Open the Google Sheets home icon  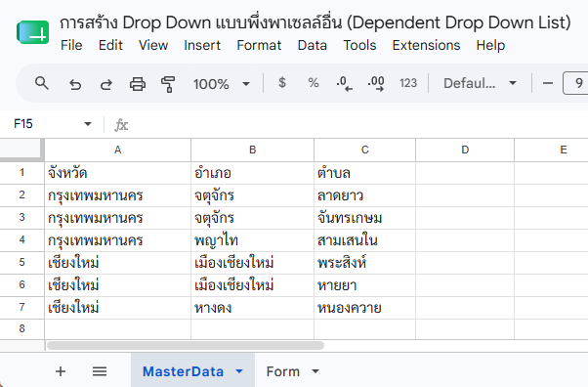32,32
